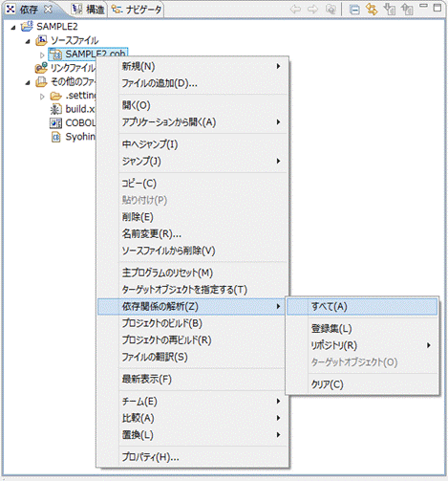The height and width of the screenshot is (481, 448).
Task: Maximize the view panel
Action: 437,8
